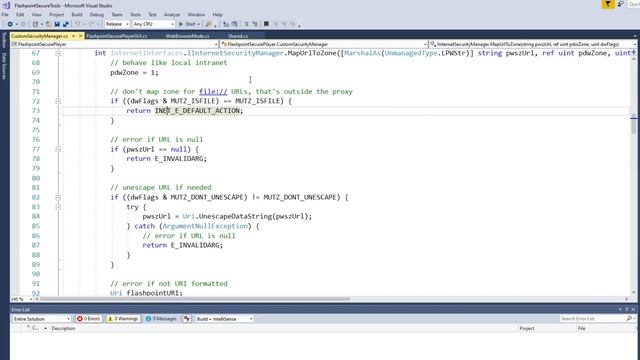Click the Open File toolbar icon
Screen dimensions: 640x360
(48, 24)
